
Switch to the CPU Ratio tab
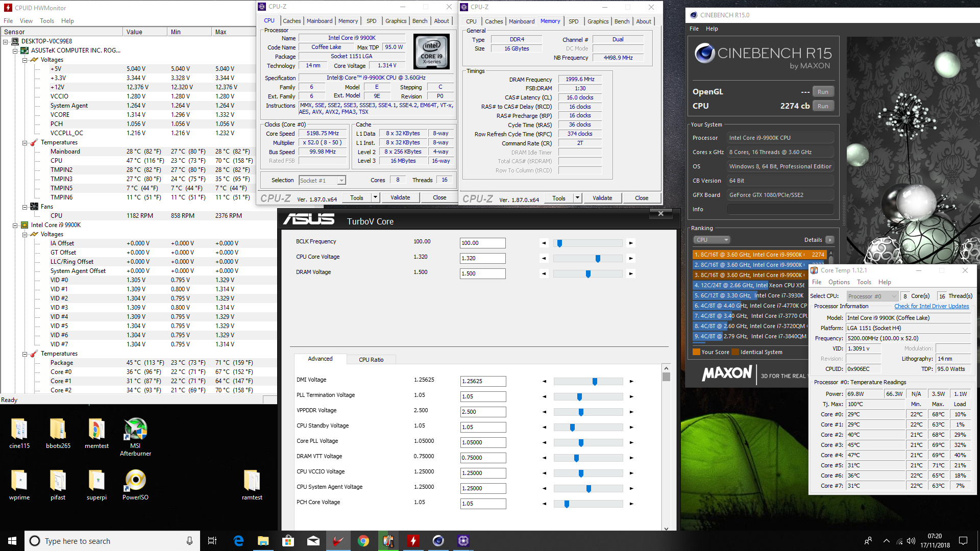click(371, 360)
